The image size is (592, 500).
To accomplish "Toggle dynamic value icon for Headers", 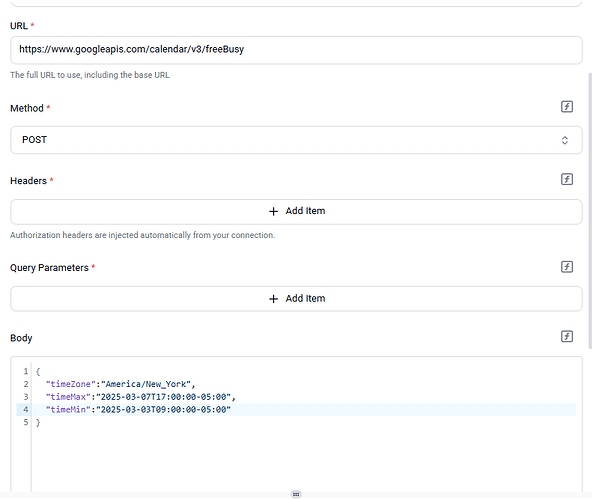I will coord(567,179).
